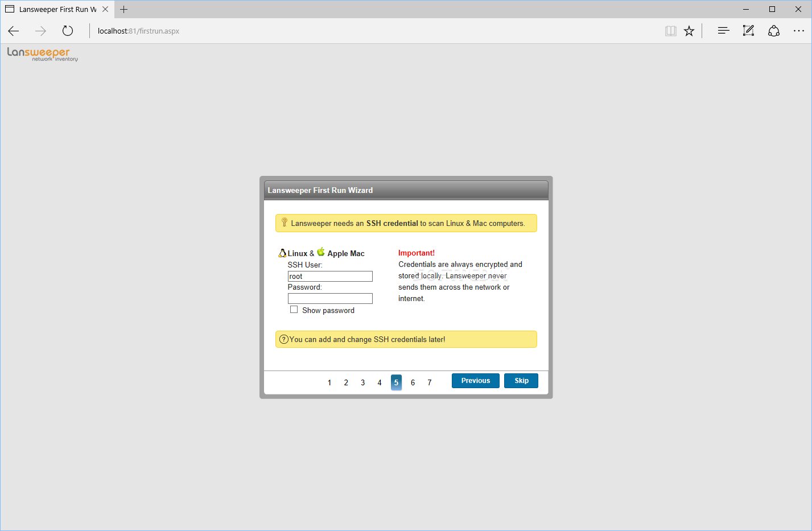
Task: Go to wizard step 7
Action: pyautogui.click(x=430, y=382)
